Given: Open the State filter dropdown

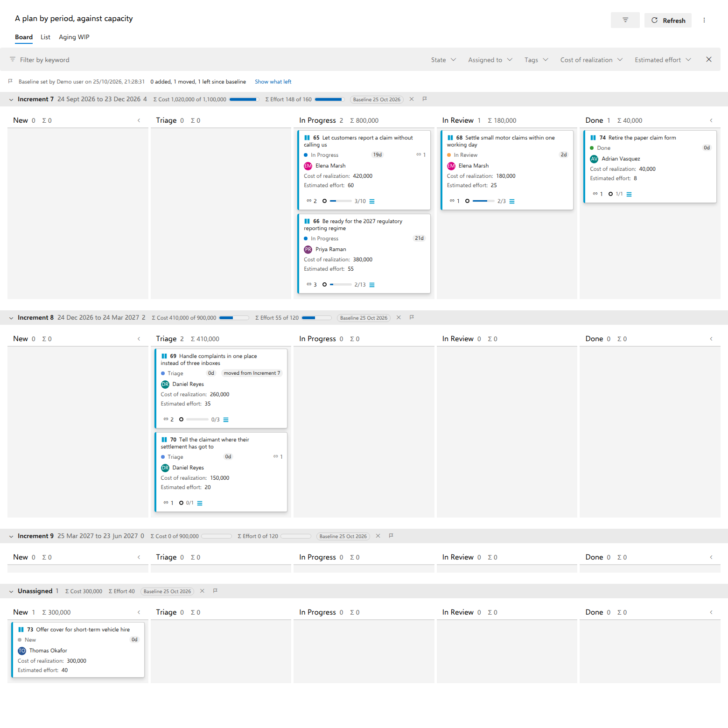Looking at the screenshot, I should [x=443, y=60].
